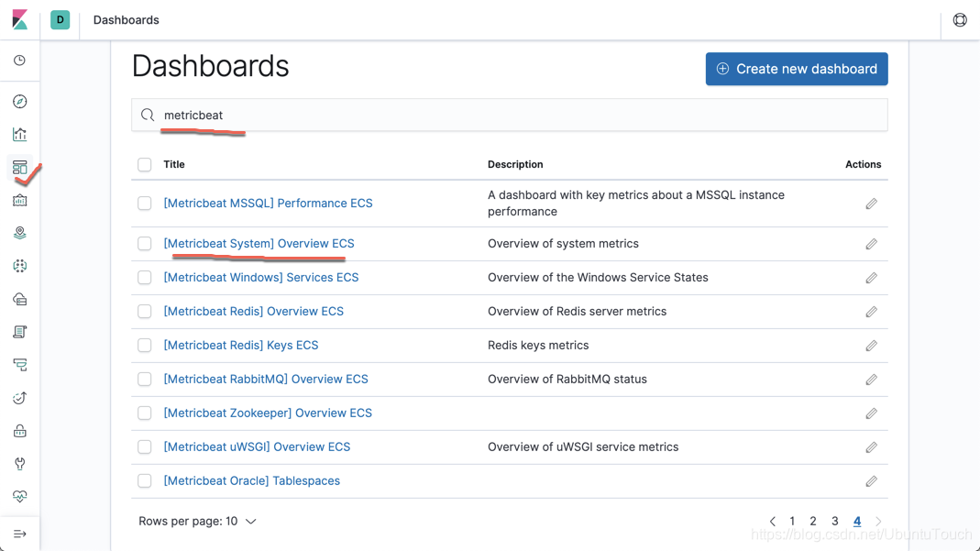Open Machine Learning icon in sidebar

click(x=20, y=266)
